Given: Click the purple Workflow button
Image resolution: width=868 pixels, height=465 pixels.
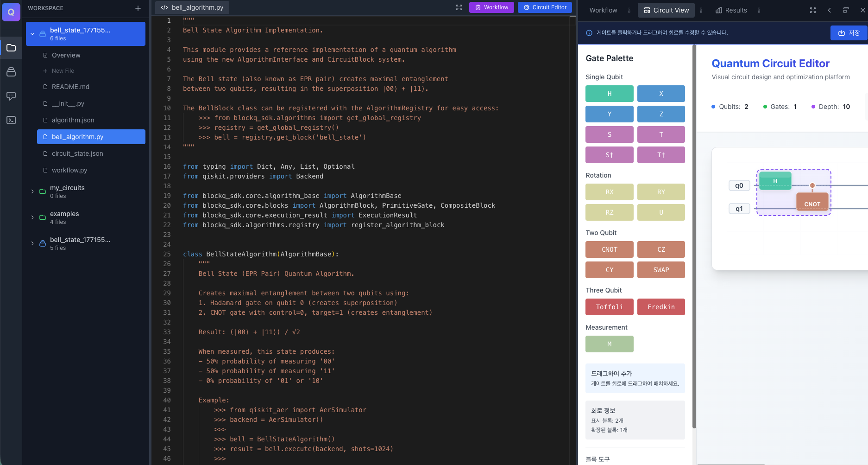Looking at the screenshot, I should click(491, 7).
